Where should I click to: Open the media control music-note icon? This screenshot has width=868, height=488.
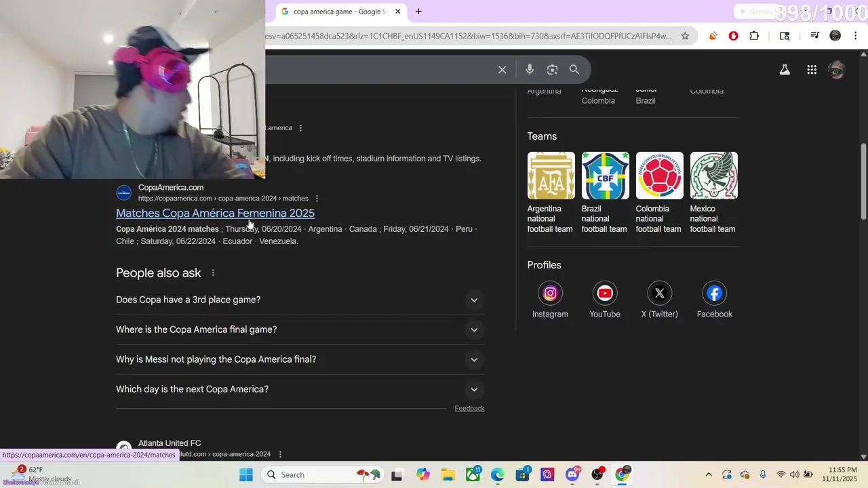pyautogui.click(x=815, y=36)
